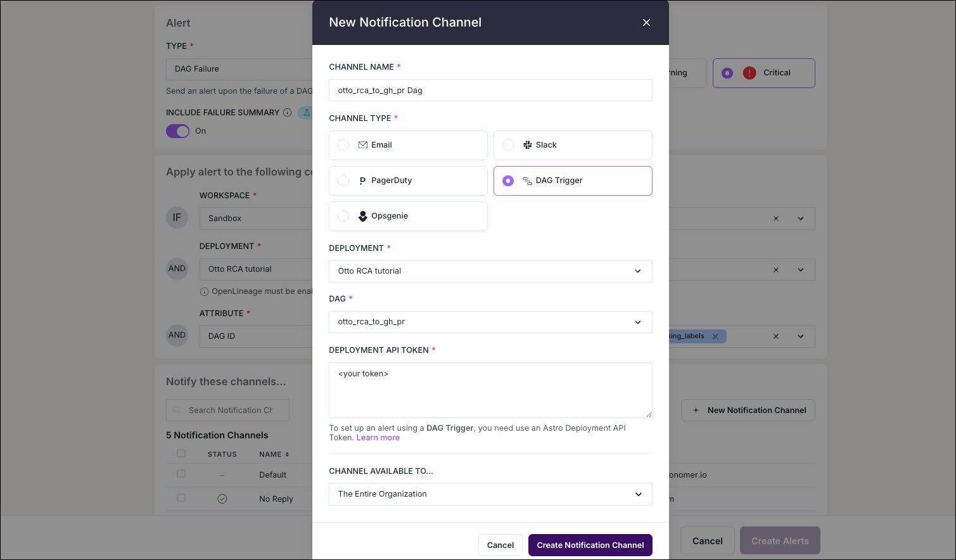The width and height of the screenshot is (956, 560).
Task: Select the Opsgenie channel type radio
Action: click(343, 216)
